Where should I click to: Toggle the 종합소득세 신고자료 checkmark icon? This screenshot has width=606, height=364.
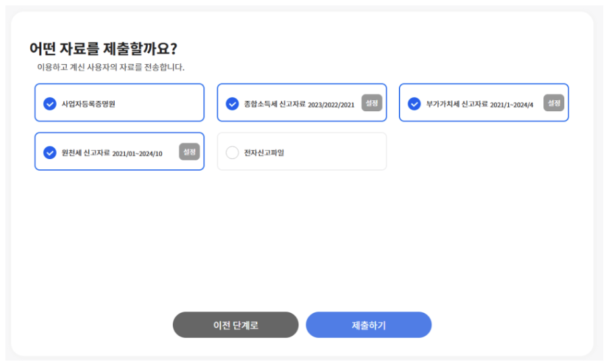(x=232, y=104)
